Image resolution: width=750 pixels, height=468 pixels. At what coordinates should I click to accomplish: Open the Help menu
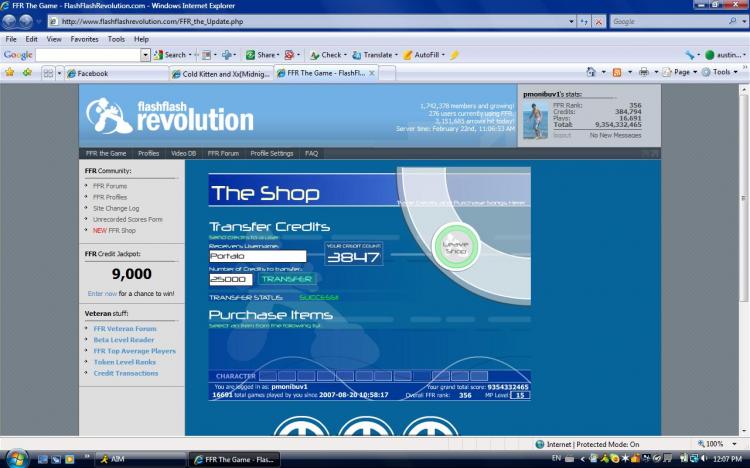pos(141,39)
